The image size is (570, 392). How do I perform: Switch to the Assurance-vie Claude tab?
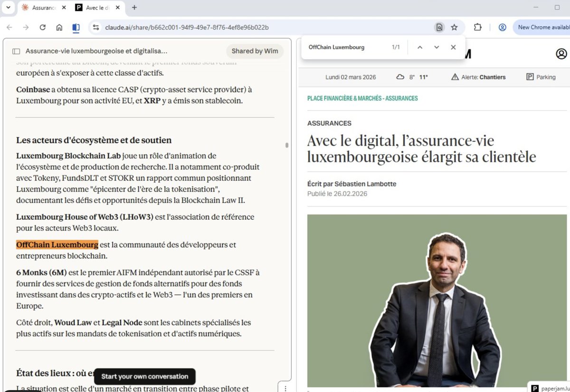(44, 8)
